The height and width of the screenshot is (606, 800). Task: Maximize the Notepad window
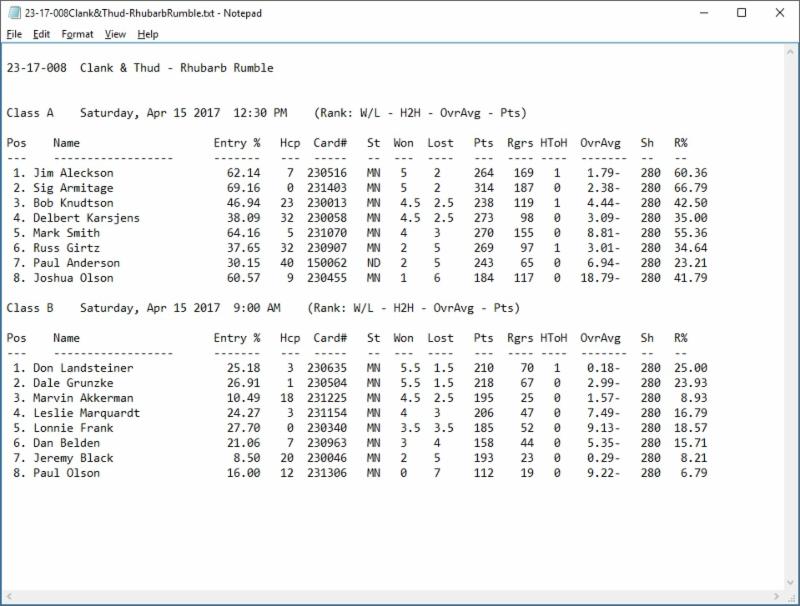[x=741, y=13]
